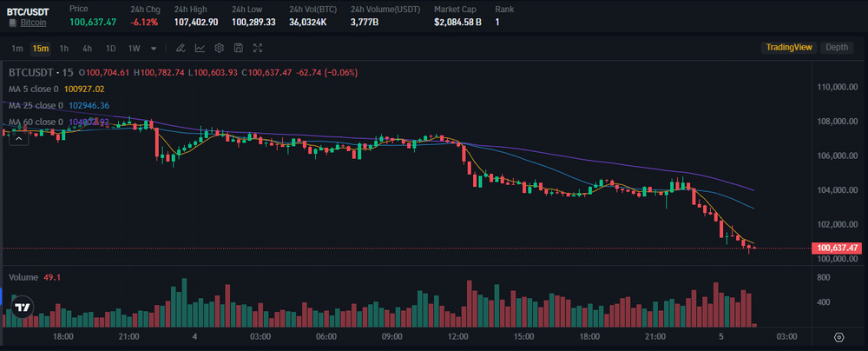Open chart settings gear icon
This screenshot has height=351, width=868.
(219, 48)
